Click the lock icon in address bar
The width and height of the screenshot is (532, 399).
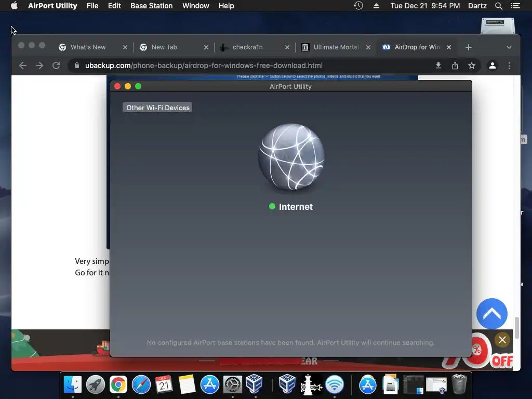(77, 65)
